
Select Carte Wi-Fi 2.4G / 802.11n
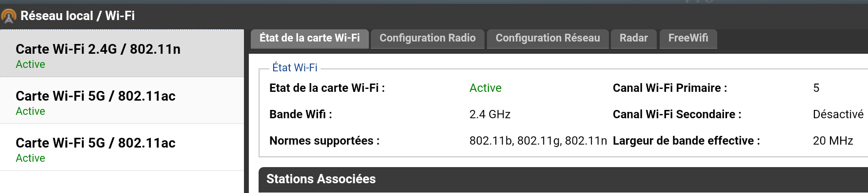122,53
